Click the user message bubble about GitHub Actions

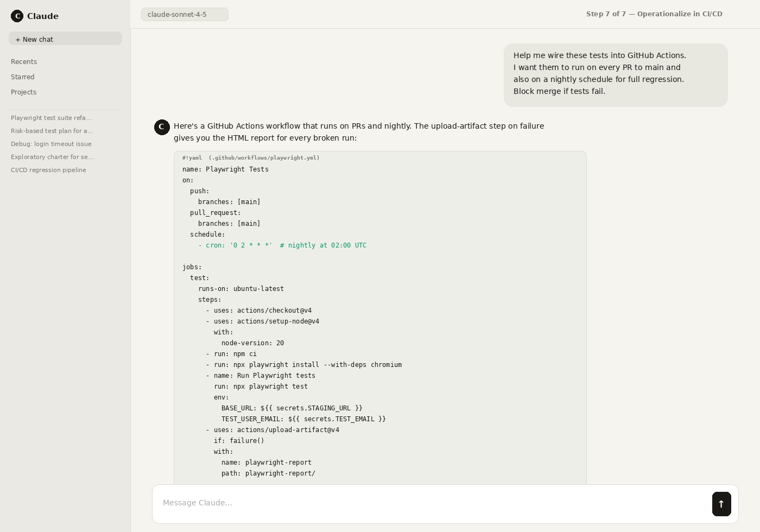(x=616, y=75)
